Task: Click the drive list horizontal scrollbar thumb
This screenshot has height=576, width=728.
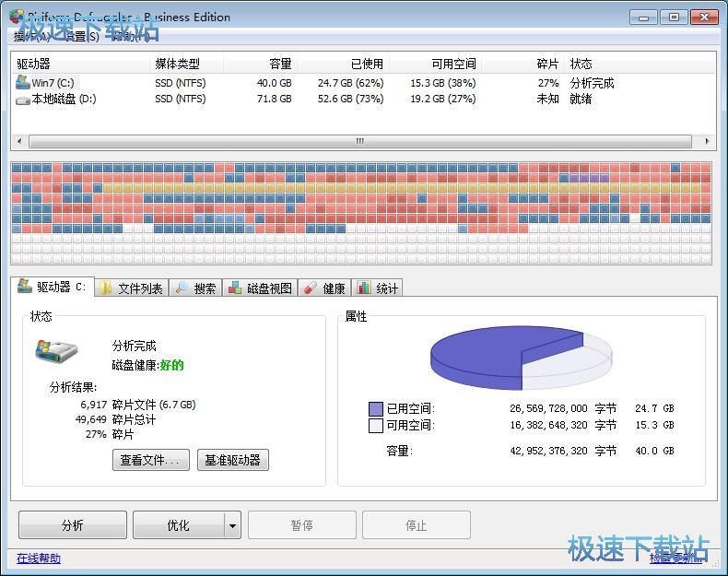Action: (359, 141)
